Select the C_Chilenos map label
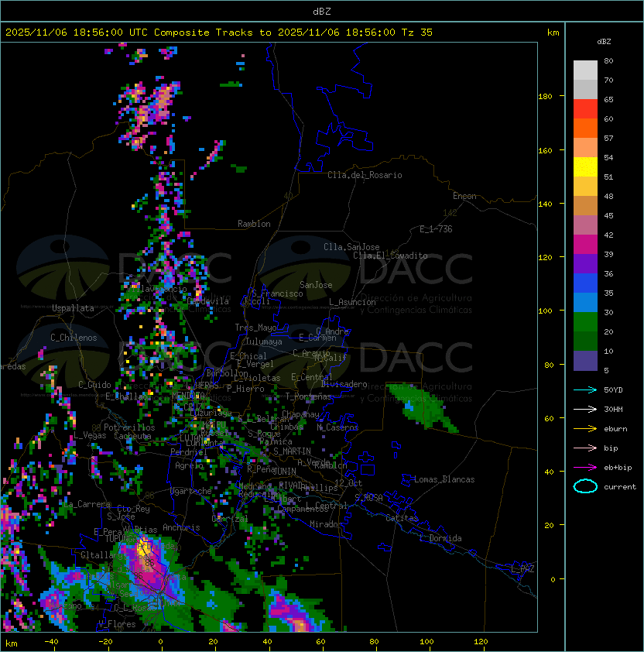Screen dimensions: 644x652 click(74, 338)
